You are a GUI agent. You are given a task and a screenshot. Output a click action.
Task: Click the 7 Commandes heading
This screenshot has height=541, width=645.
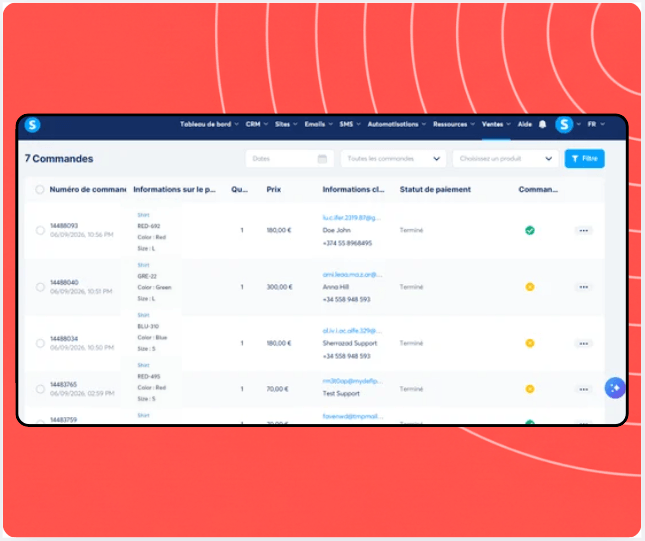point(59,159)
